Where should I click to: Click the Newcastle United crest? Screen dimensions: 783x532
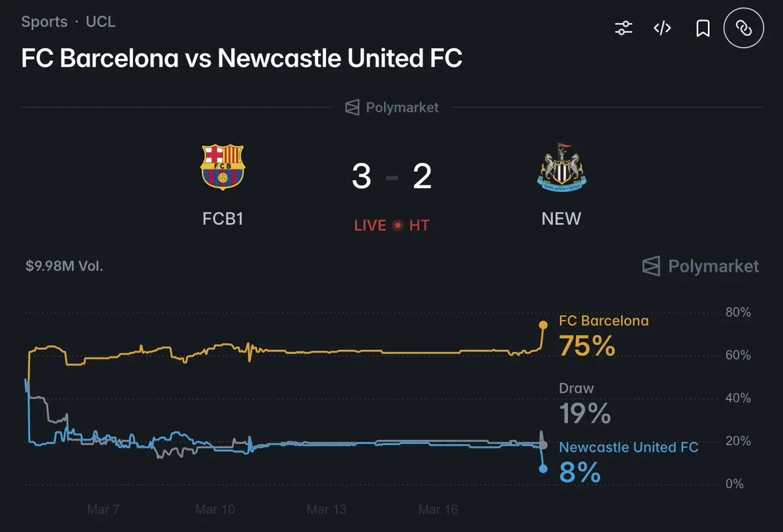point(561,168)
